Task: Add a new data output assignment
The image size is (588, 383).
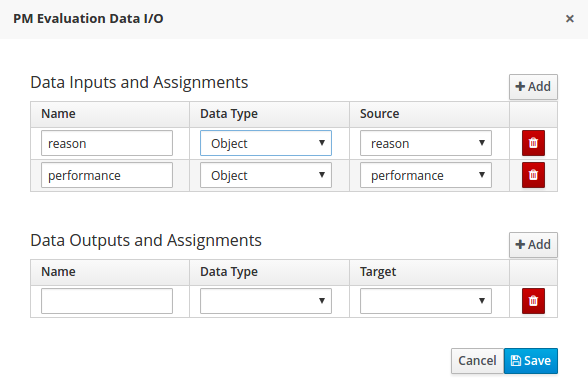Action: point(533,245)
